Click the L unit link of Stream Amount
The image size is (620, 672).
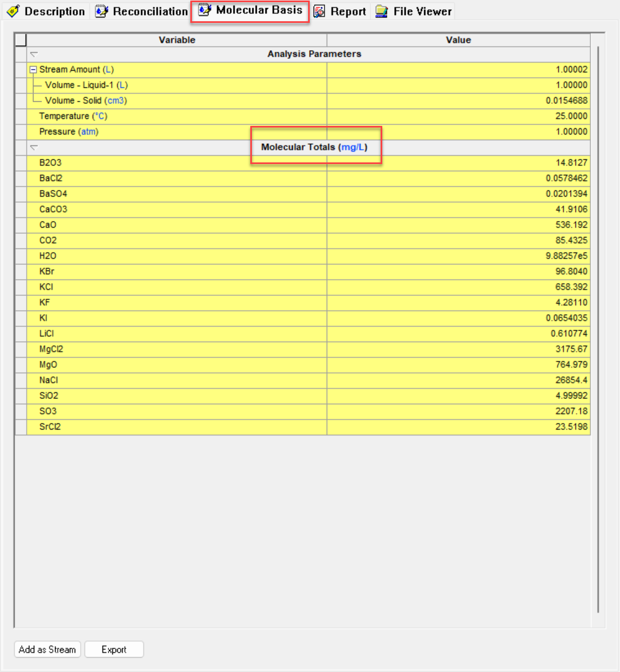(x=108, y=70)
